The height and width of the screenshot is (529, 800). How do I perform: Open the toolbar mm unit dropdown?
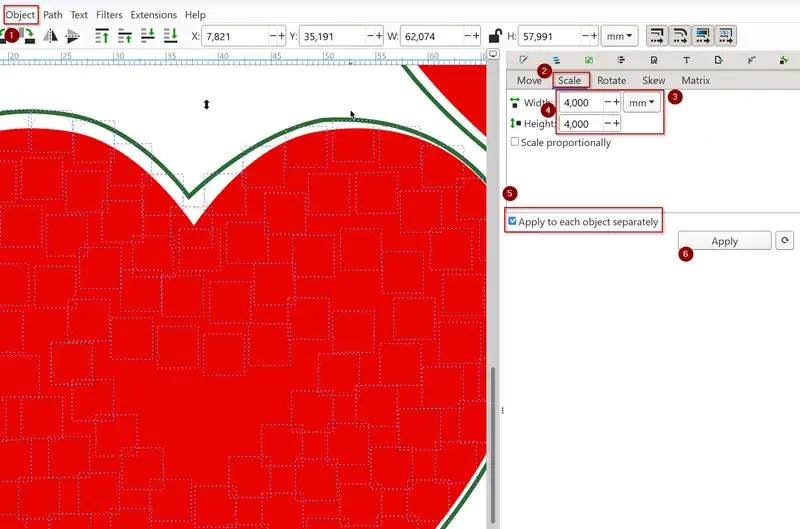point(620,36)
